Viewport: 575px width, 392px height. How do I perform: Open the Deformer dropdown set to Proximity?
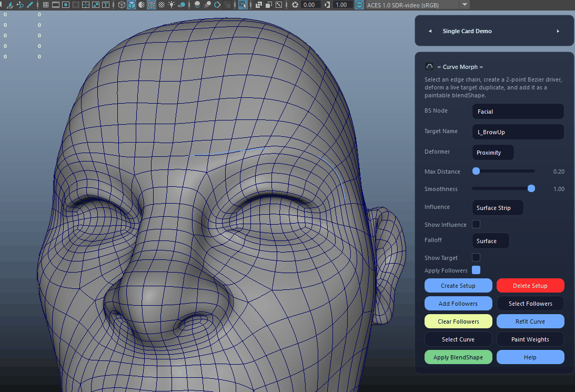click(x=493, y=153)
